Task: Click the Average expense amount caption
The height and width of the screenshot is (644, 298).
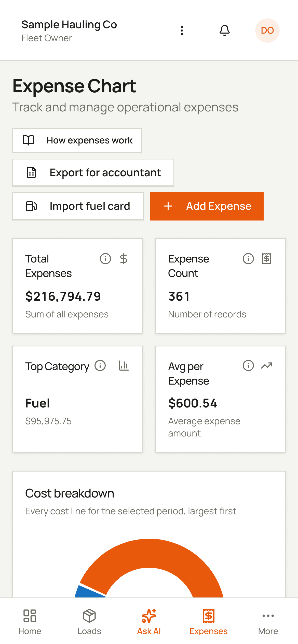Action: pos(204,427)
